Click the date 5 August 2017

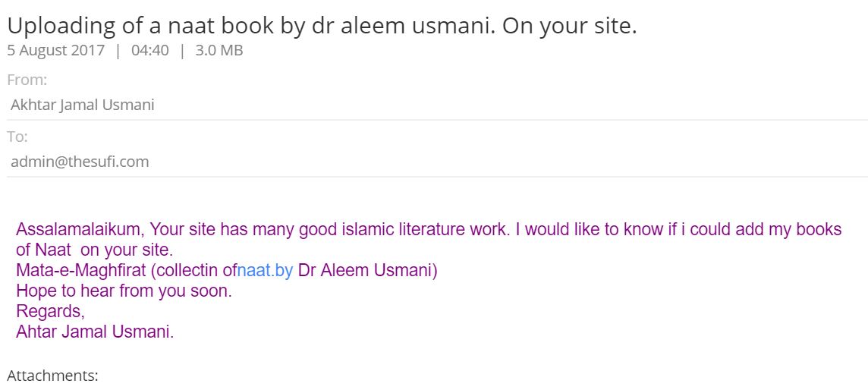55,50
